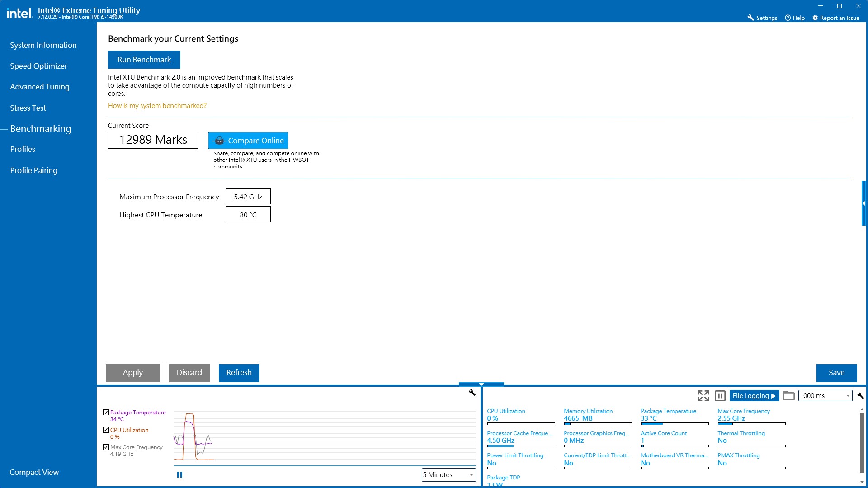Disable Max Core Frequency graph checkbox
This screenshot has width=868, height=488.
tap(106, 447)
